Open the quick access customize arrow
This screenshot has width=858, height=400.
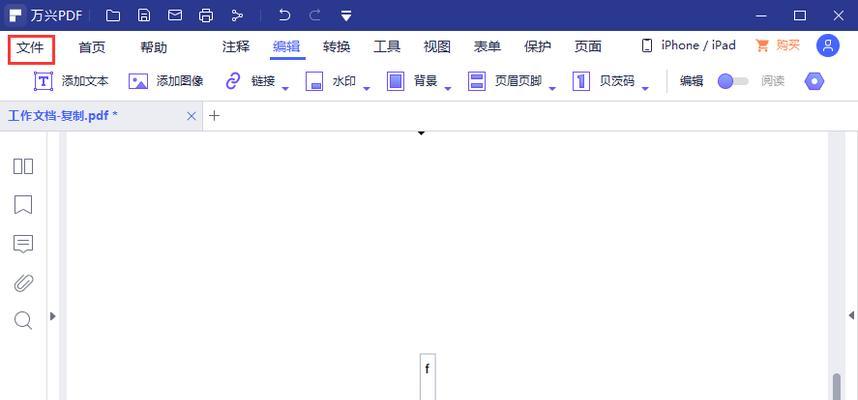tap(346, 16)
